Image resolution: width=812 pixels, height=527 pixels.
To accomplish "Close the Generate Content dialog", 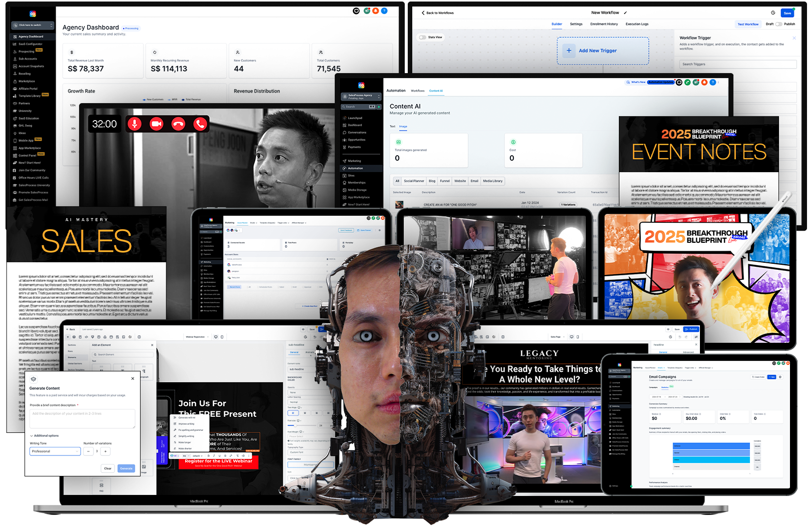I will point(133,379).
